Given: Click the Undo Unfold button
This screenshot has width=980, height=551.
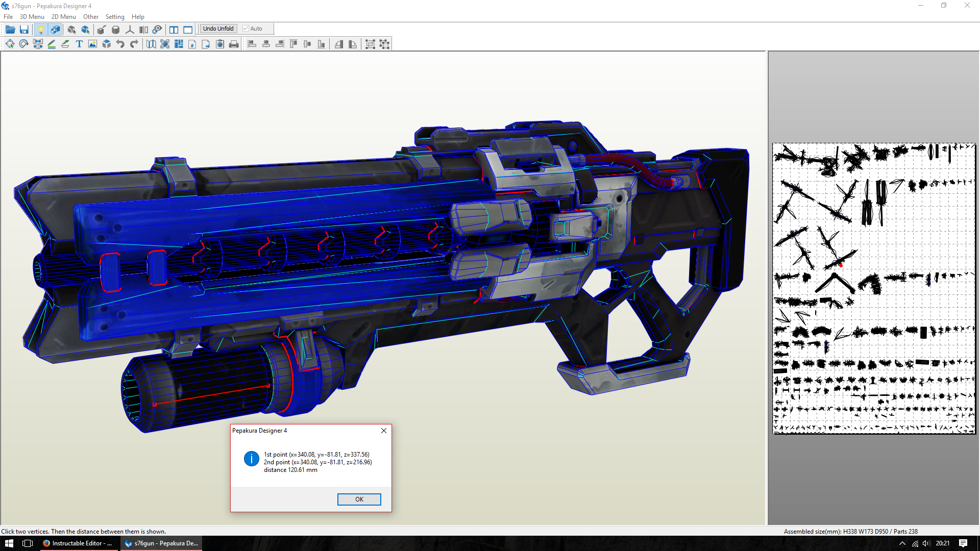Looking at the screenshot, I should [218, 28].
